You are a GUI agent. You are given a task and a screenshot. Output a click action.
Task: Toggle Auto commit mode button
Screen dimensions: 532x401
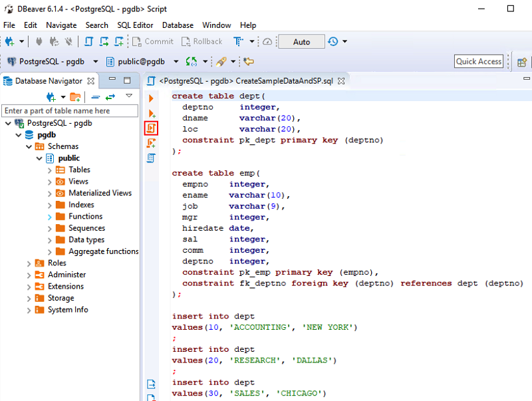[x=301, y=41]
